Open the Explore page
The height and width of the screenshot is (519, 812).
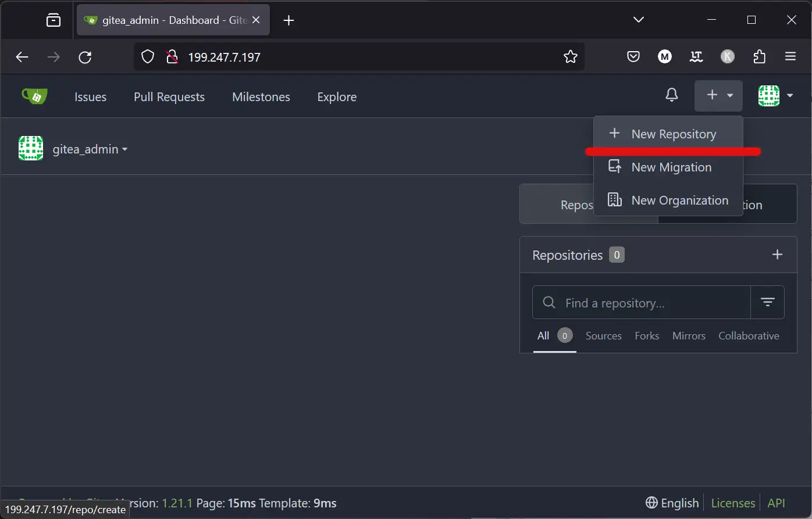pyautogui.click(x=337, y=97)
